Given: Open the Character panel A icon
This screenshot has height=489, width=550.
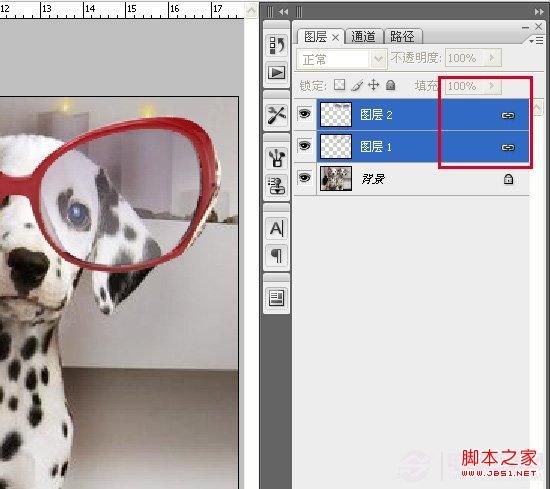Looking at the screenshot, I should click(277, 228).
